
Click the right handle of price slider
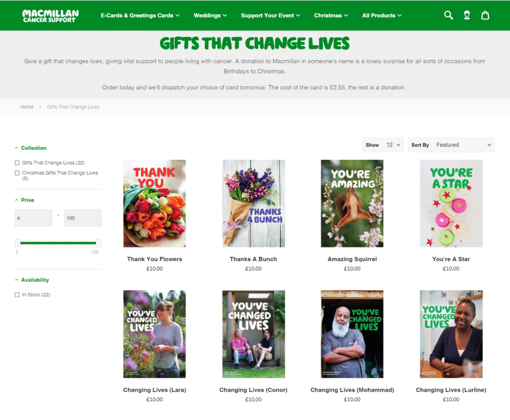tap(98, 243)
